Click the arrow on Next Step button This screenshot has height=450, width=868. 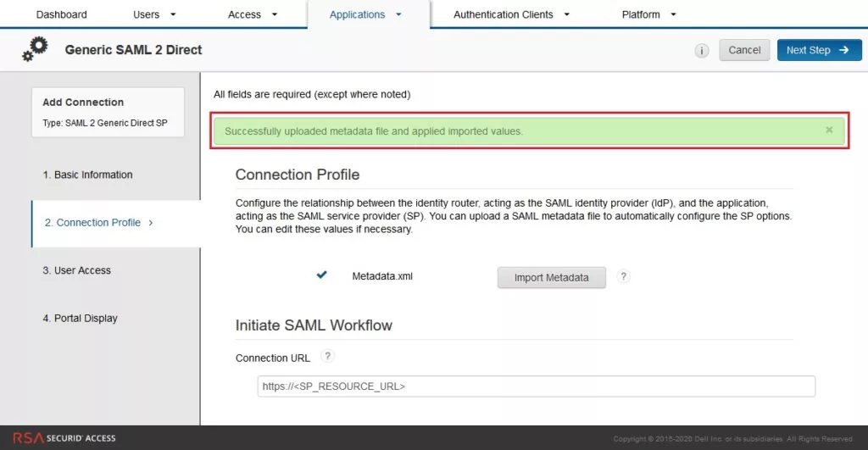pyautogui.click(x=843, y=50)
